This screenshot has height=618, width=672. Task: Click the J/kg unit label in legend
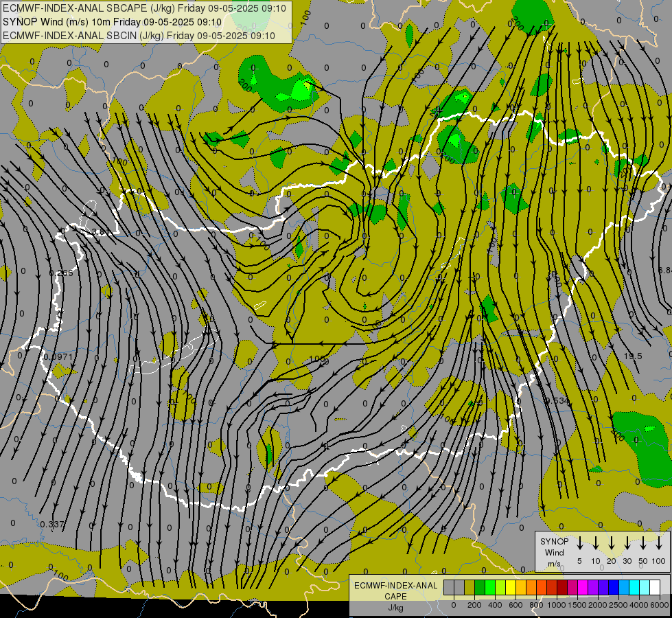395,608
